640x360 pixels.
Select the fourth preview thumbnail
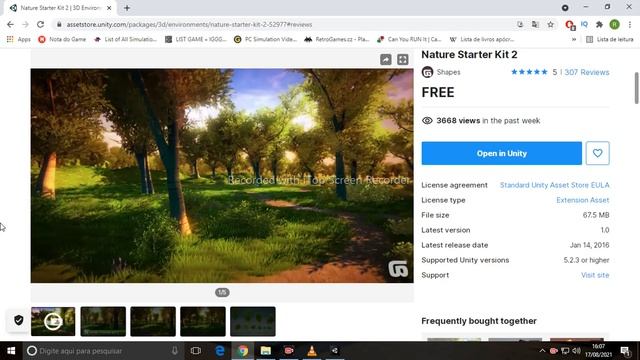pyautogui.click(x=202, y=322)
